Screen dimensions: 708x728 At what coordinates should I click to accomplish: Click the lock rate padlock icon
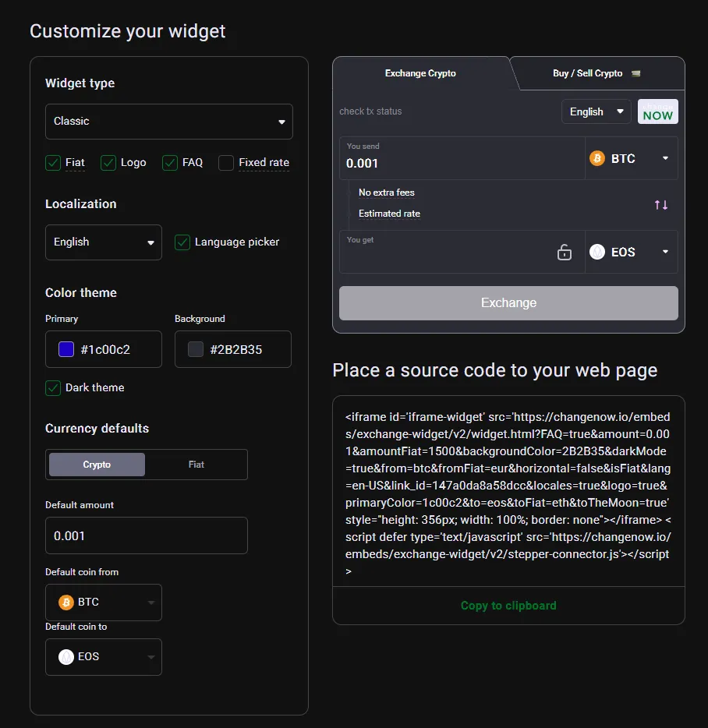(564, 252)
